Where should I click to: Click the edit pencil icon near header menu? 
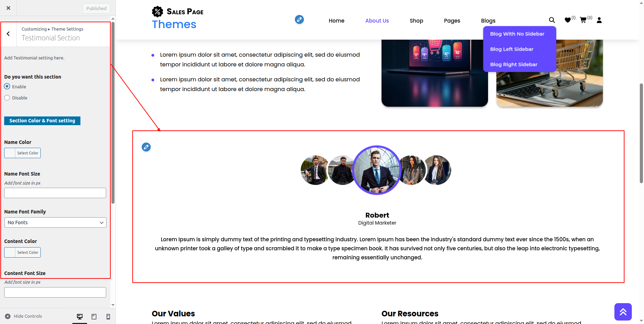[299, 19]
